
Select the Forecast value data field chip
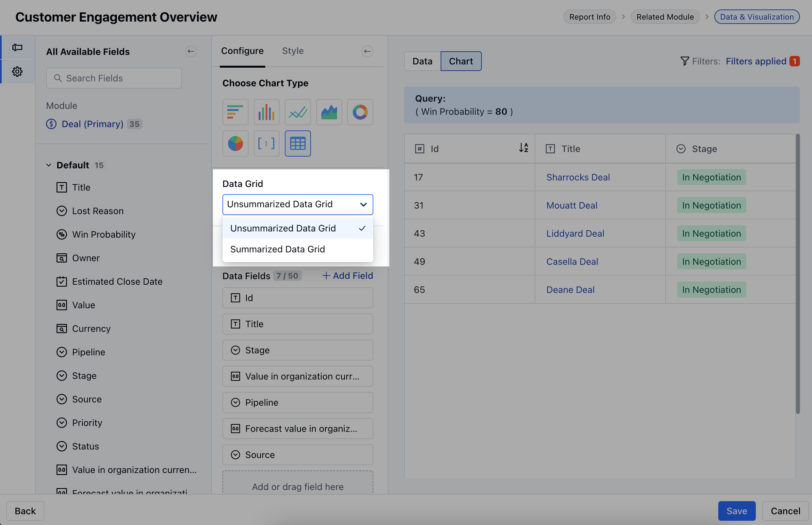(x=298, y=429)
